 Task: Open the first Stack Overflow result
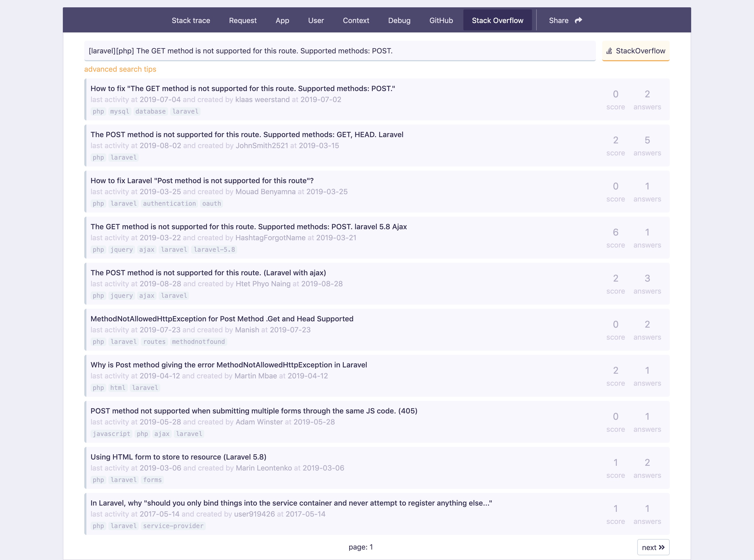(x=243, y=88)
